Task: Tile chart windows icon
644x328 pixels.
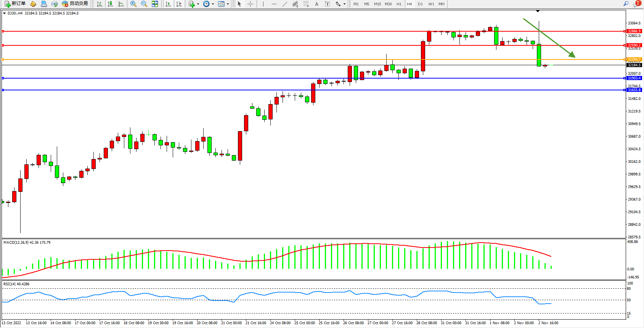Action: tap(155, 4)
